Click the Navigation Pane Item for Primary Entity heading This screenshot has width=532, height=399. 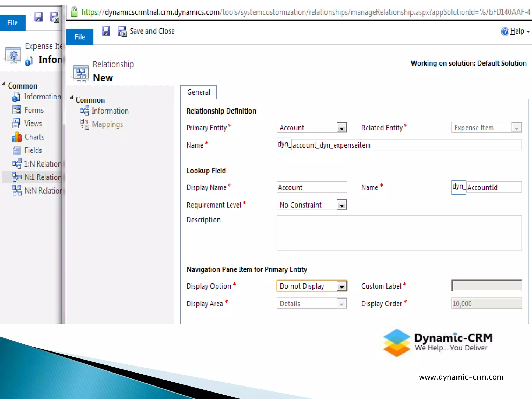tap(247, 269)
